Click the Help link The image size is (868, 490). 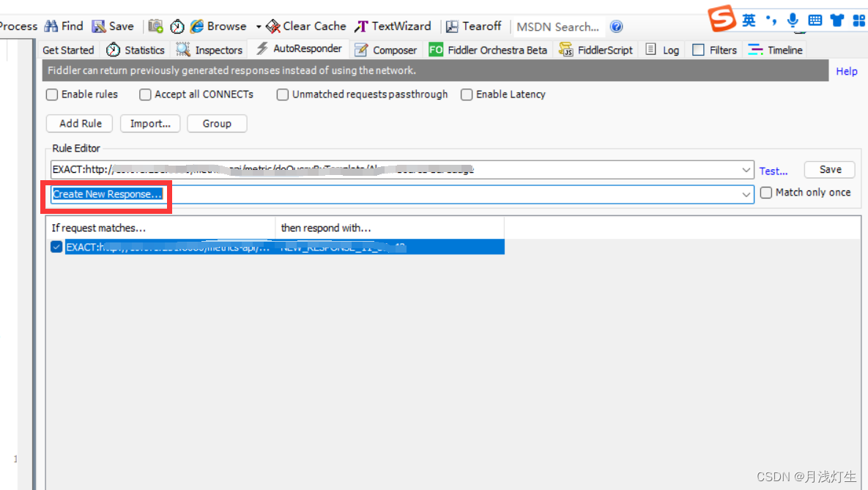(x=847, y=72)
